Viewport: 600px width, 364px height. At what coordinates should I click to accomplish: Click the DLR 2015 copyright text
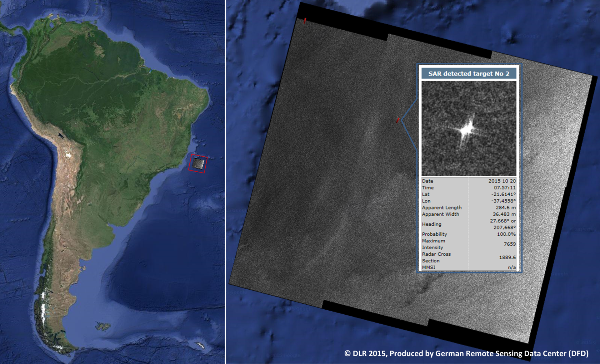[466, 353]
